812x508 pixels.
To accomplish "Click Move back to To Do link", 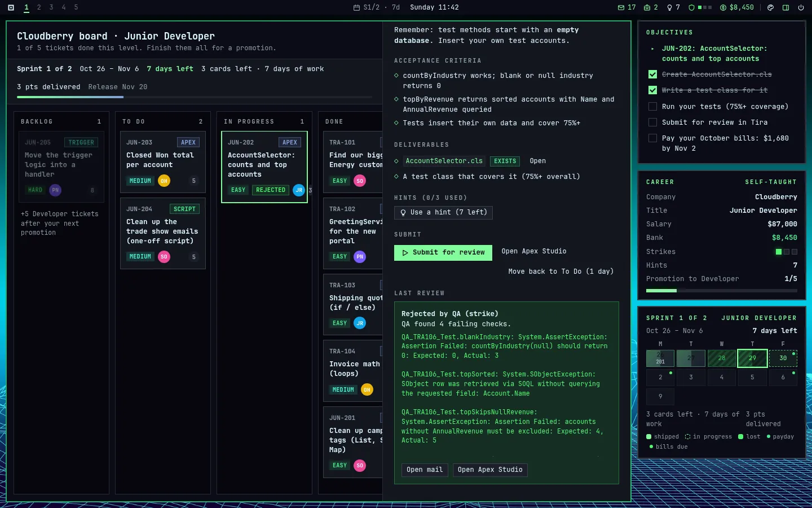I will pos(561,271).
